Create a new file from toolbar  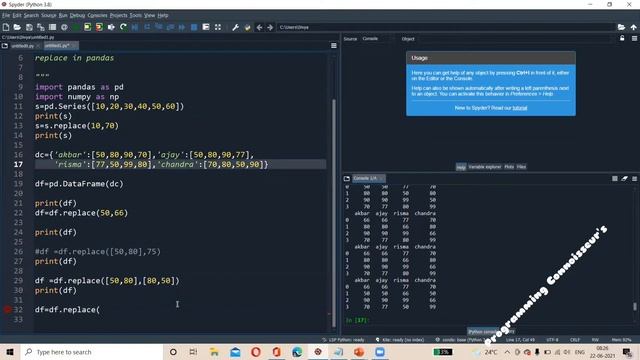(x=6, y=27)
